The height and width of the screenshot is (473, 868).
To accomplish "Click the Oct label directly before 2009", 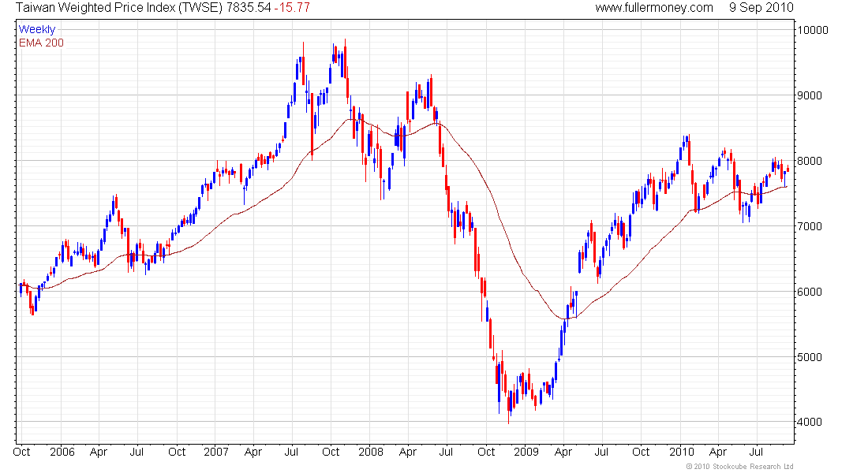I will pos(486,452).
